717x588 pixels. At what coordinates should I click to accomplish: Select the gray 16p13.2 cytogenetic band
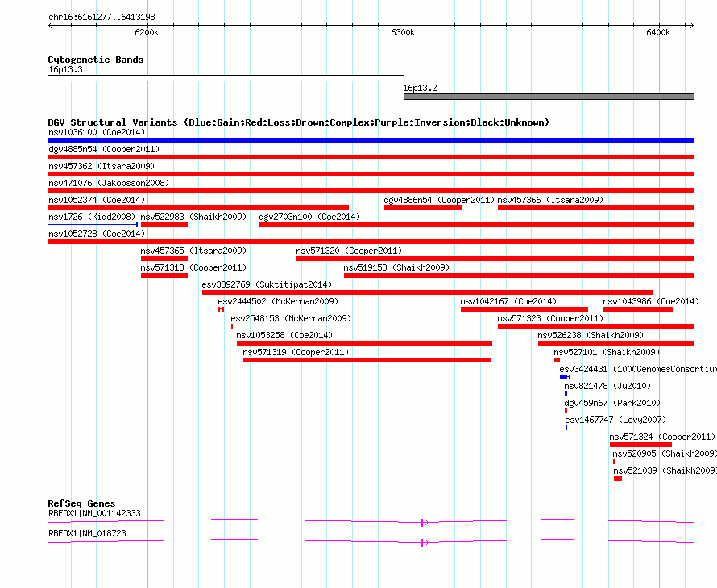pyautogui.click(x=549, y=97)
